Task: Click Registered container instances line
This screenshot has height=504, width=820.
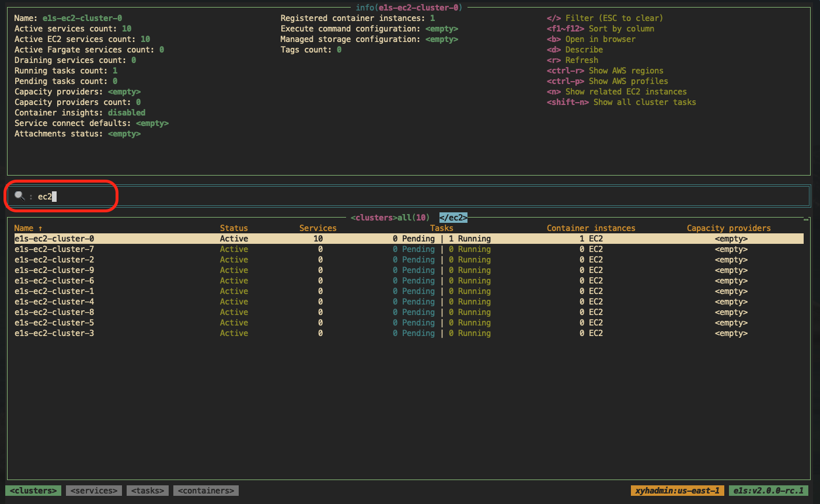Action: [358, 18]
